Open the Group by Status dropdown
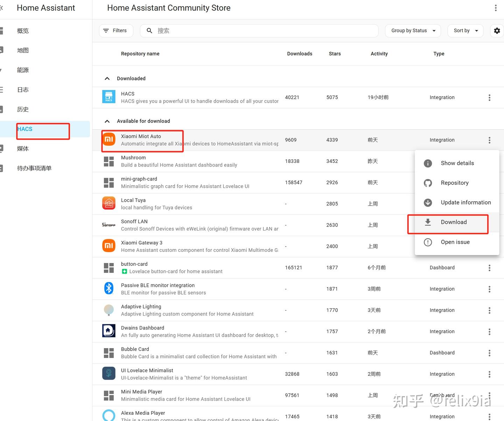Viewport: 504px width, 421px height. tap(412, 30)
